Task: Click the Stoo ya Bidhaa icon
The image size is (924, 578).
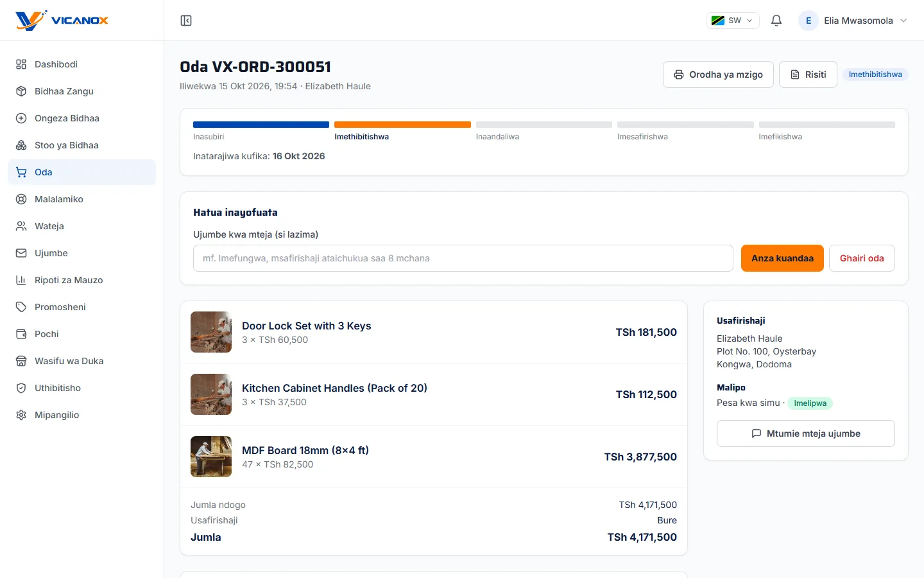Action: (x=21, y=145)
